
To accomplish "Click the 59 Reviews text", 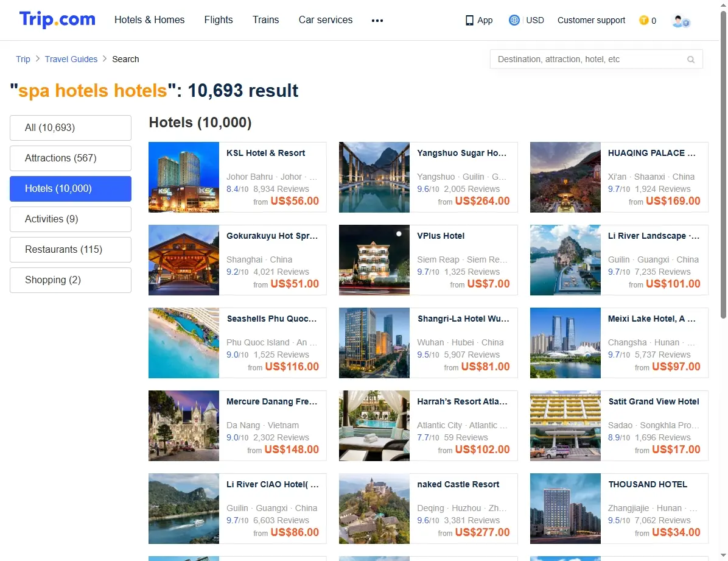I will click(x=466, y=437).
